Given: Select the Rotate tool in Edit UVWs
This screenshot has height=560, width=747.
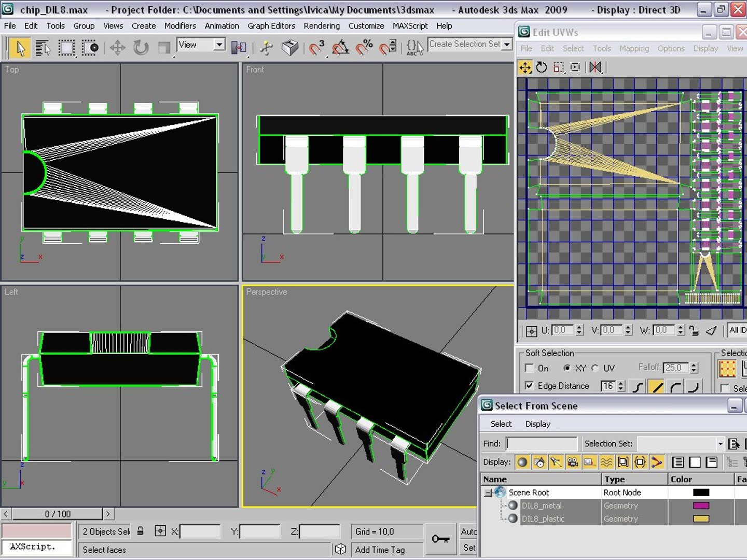Looking at the screenshot, I should [542, 67].
